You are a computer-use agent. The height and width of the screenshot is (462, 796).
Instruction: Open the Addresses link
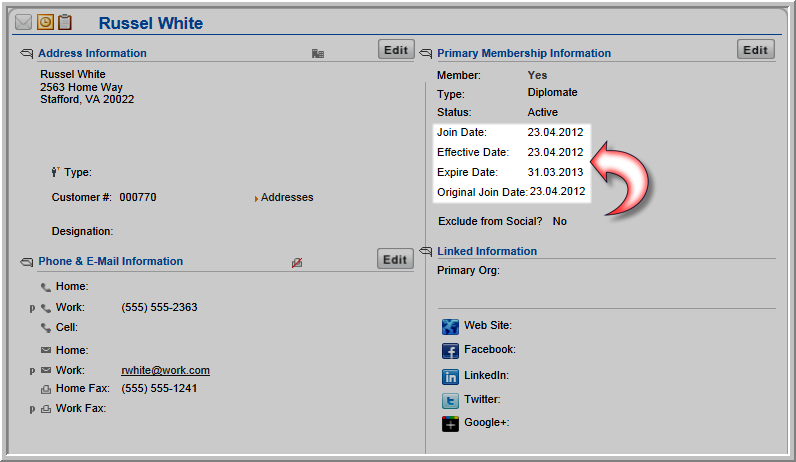pos(287,197)
